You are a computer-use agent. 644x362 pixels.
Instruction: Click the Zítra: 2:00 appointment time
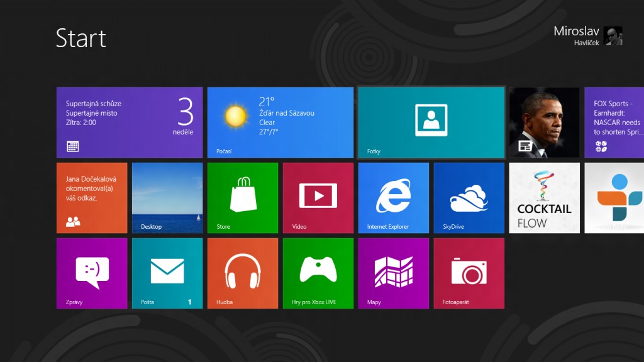81,123
